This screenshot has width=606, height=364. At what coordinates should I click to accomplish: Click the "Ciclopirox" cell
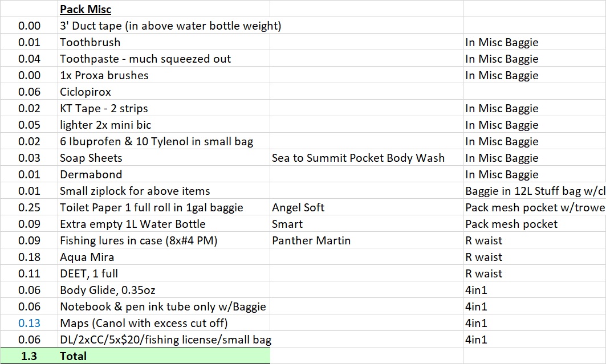tap(86, 92)
